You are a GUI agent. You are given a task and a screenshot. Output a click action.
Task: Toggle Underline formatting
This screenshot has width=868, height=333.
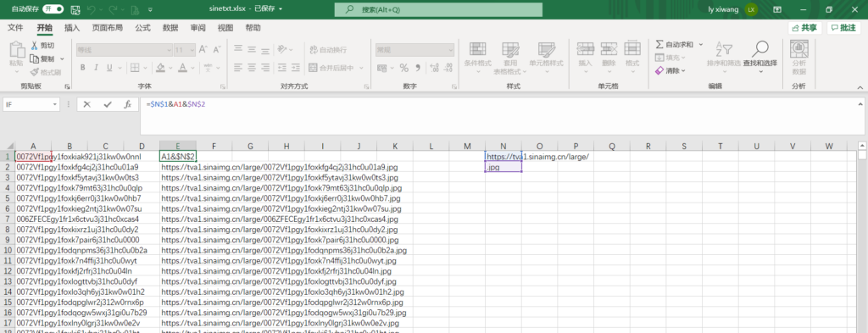(x=108, y=68)
